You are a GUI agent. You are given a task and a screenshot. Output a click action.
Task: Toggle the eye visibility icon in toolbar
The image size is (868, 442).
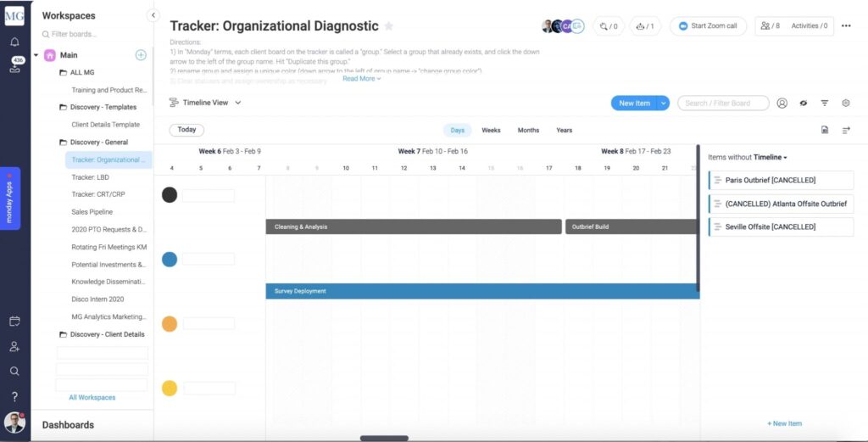coord(803,104)
